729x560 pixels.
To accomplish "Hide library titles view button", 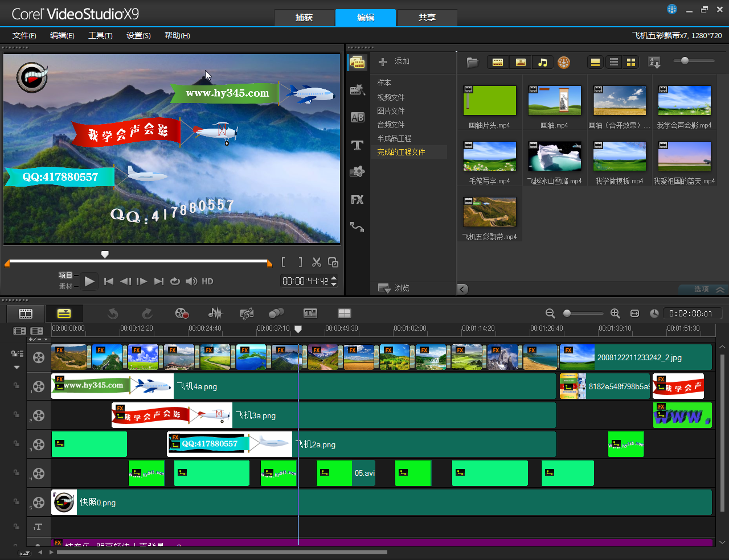I will pos(595,63).
